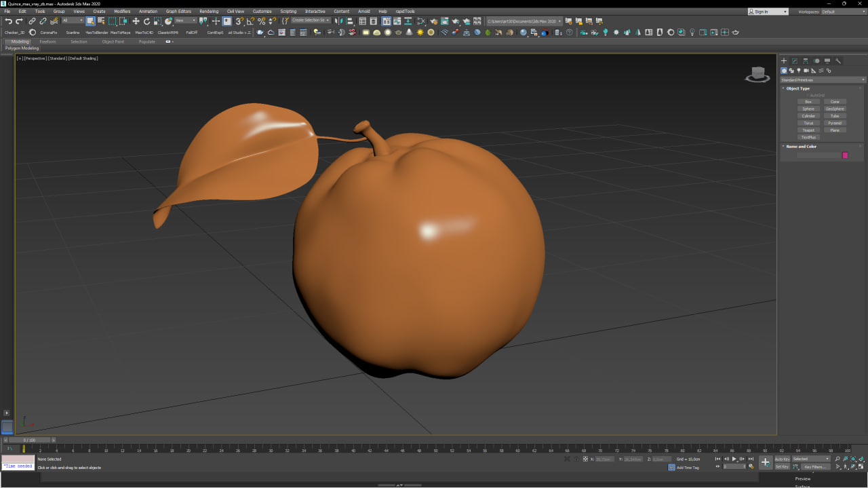
Task: Open the reference coordinate View dropdown
Action: pyautogui.click(x=185, y=20)
